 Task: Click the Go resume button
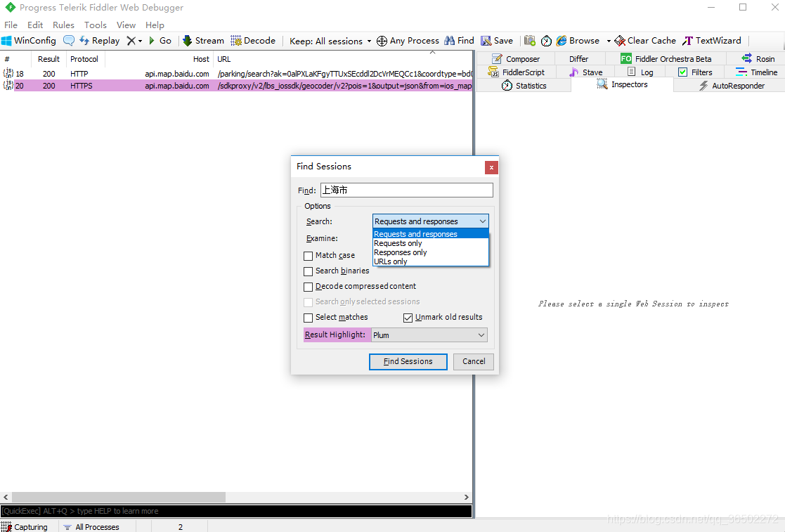[x=160, y=41]
